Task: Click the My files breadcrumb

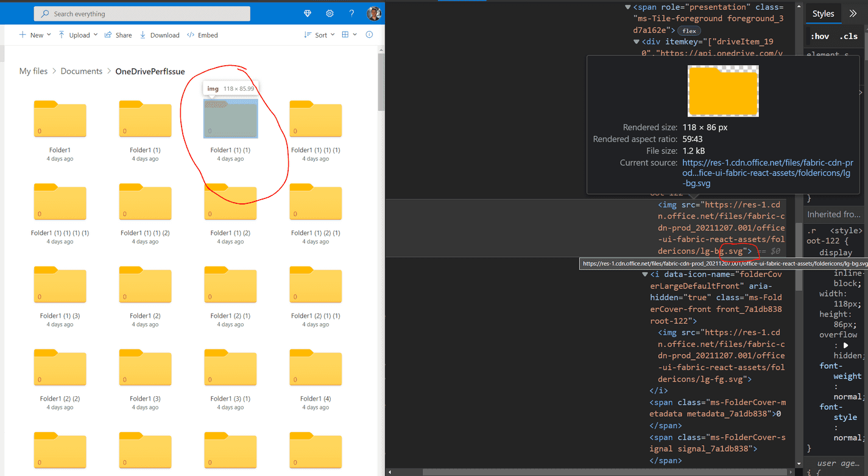Action: pyautogui.click(x=34, y=71)
